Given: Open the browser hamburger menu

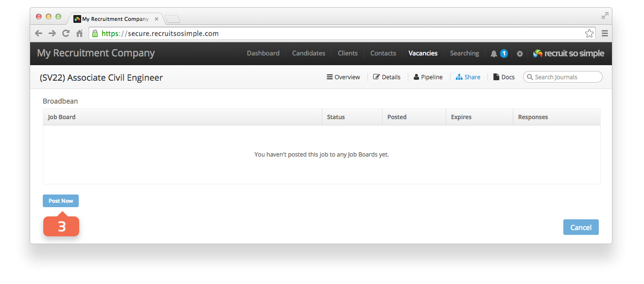Looking at the screenshot, I should tap(605, 34).
